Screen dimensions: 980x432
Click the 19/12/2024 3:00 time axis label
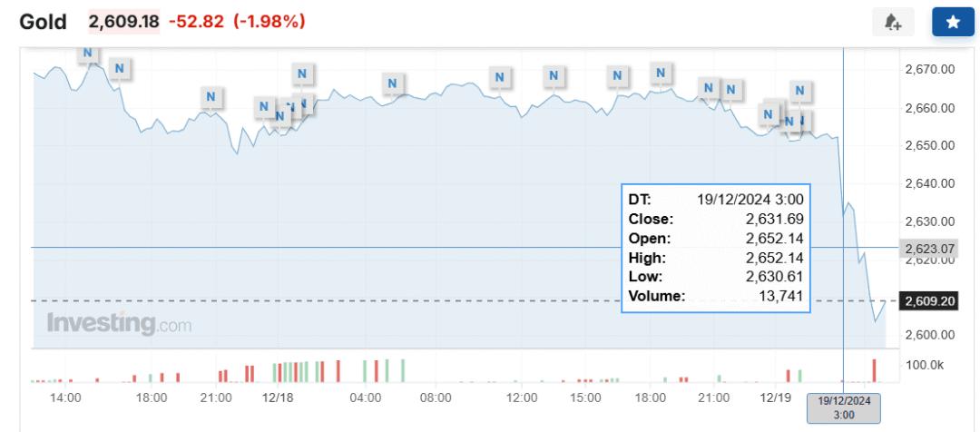tap(844, 408)
